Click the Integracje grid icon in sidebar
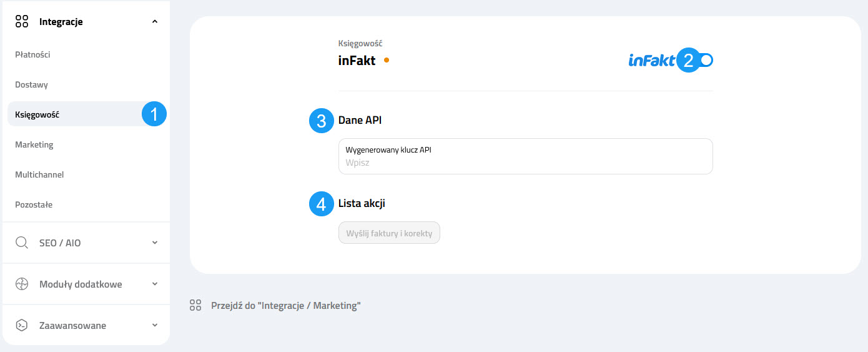Viewport: 868px width, 352px height. tap(22, 22)
